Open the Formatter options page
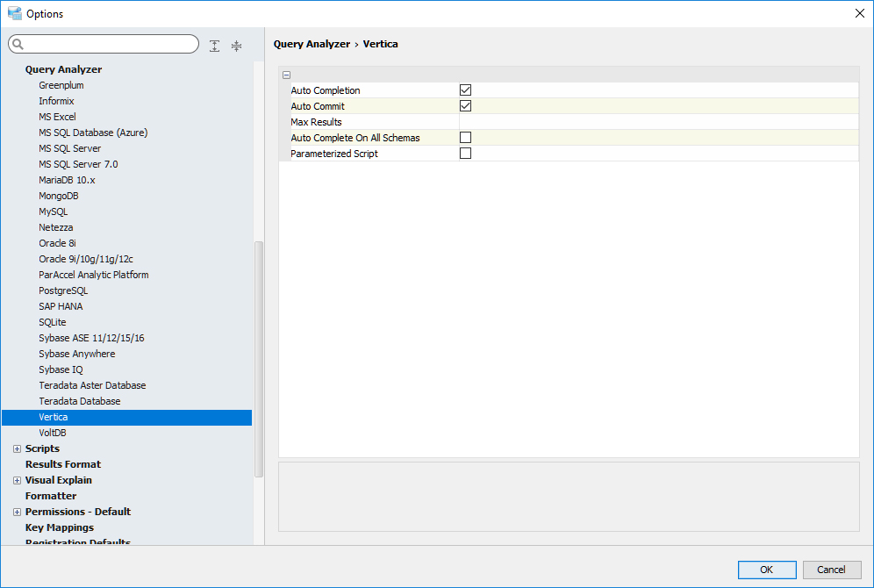This screenshot has height=588, width=874. point(51,496)
